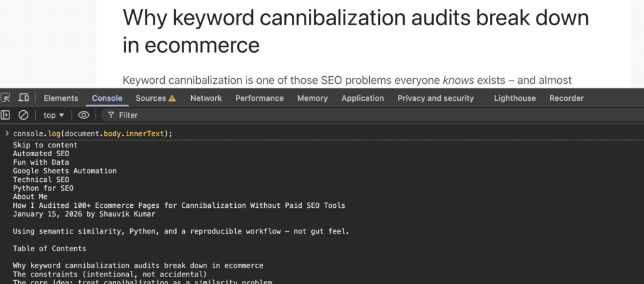Open the Memory tab

(313, 98)
